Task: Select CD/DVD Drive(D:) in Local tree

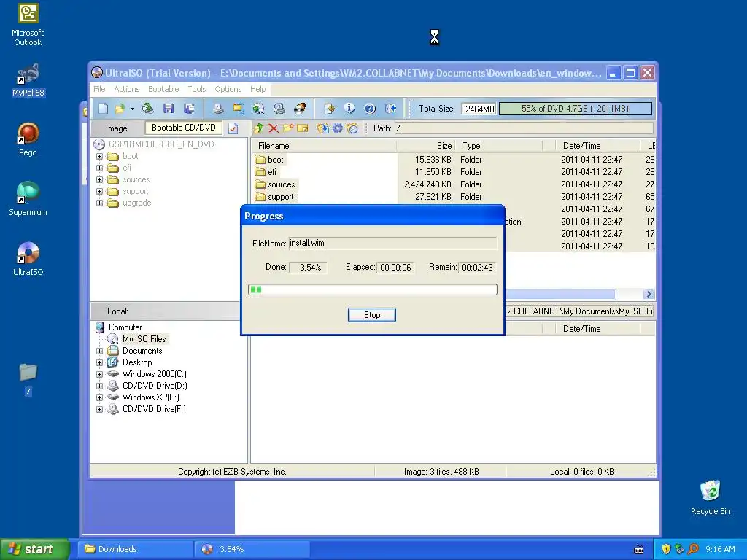Action: 155,386
